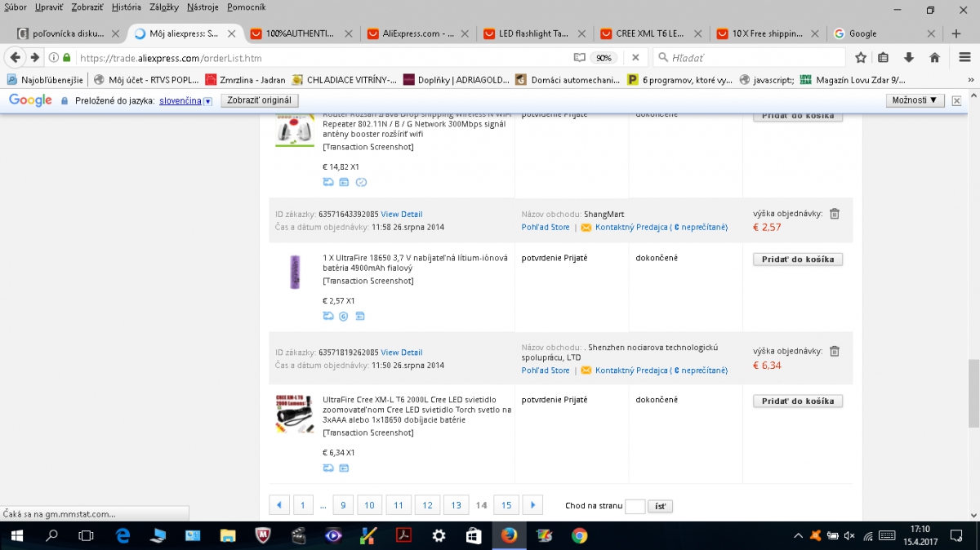Open the Downloads arrow icon
The width and height of the screenshot is (980, 550).
[x=908, y=58]
